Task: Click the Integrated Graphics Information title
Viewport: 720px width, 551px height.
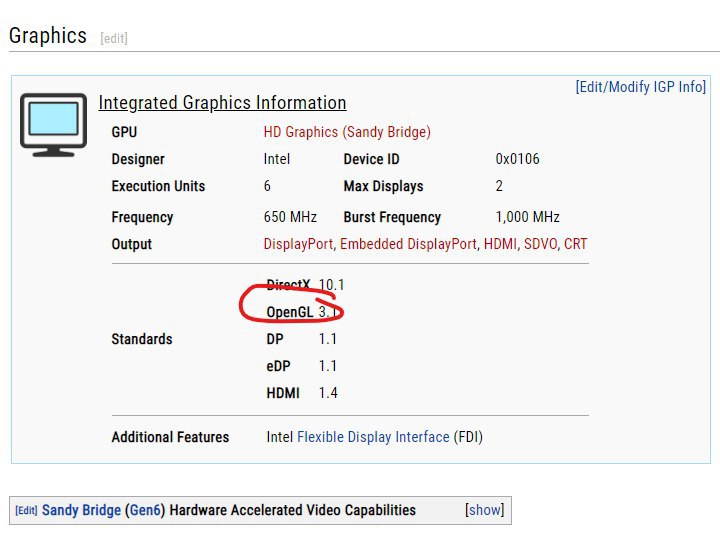Action: pos(222,103)
